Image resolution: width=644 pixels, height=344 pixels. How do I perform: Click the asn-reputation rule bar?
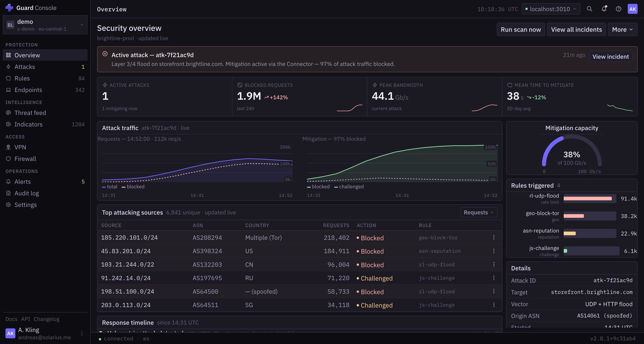[x=590, y=233]
